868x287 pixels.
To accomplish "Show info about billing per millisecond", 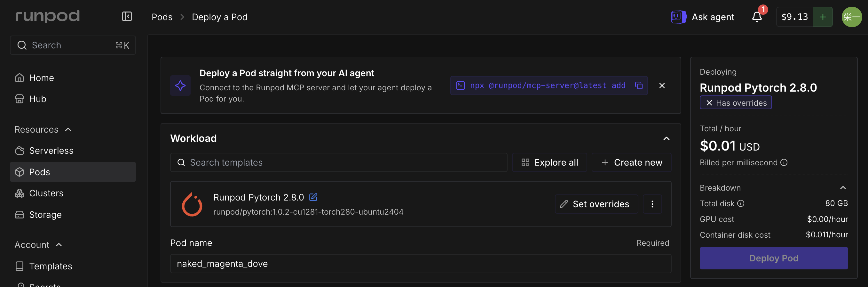I will 784,162.
